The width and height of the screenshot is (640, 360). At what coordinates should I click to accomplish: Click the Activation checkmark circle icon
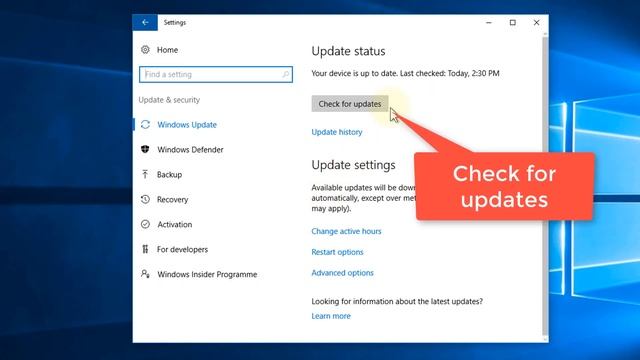click(145, 224)
